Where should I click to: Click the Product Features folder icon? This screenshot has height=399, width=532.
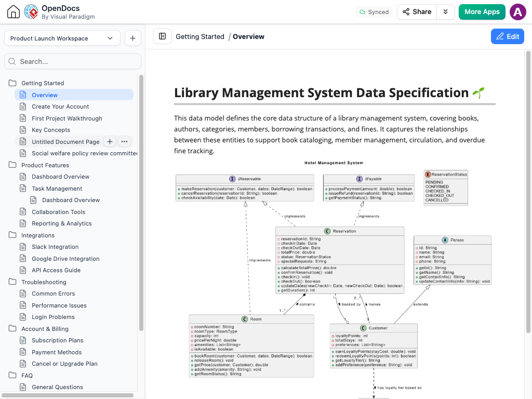click(x=12, y=165)
